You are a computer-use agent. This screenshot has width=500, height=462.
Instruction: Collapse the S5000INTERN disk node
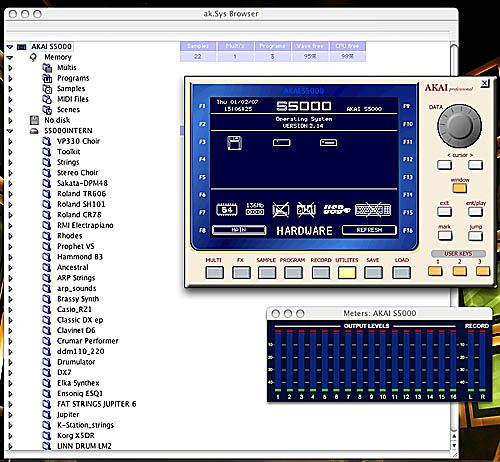click(x=10, y=131)
